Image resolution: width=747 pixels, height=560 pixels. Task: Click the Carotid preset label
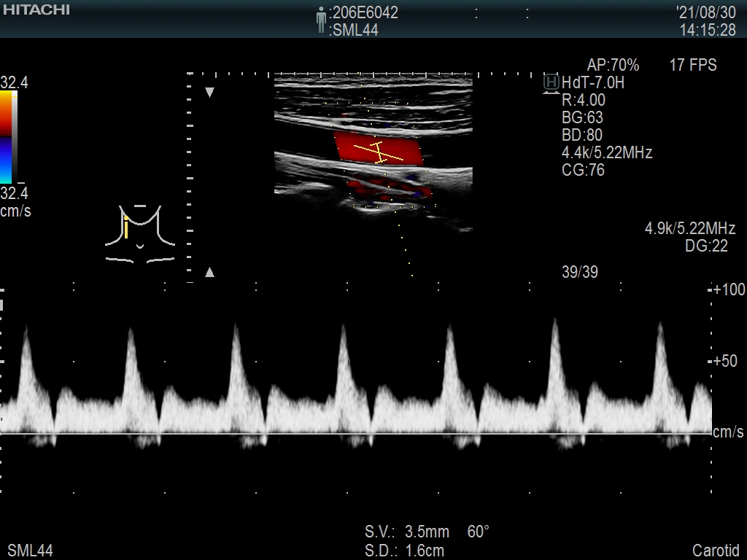[x=716, y=550]
